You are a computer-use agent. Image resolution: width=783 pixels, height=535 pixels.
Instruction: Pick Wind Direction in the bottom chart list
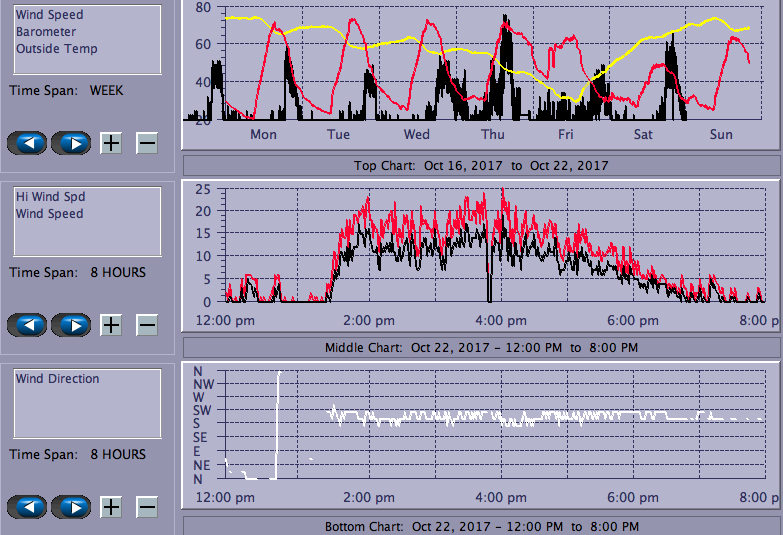pyautogui.click(x=58, y=379)
